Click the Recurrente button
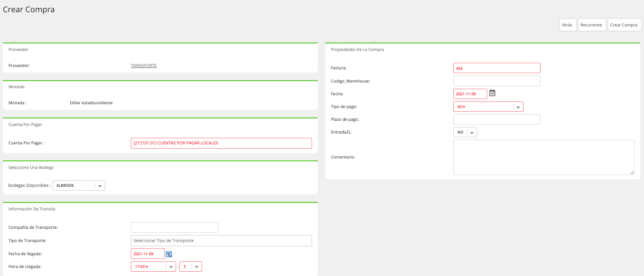644x276 pixels. [x=591, y=25]
